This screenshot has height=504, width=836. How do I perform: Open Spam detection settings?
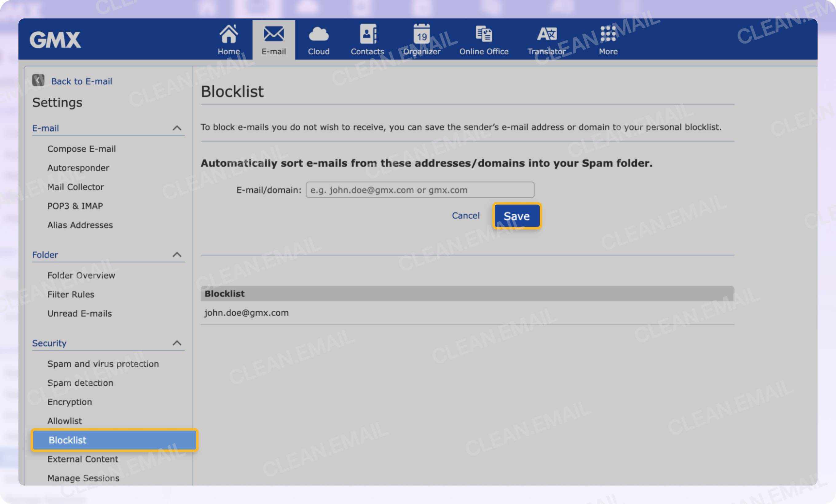pos(80,383)
